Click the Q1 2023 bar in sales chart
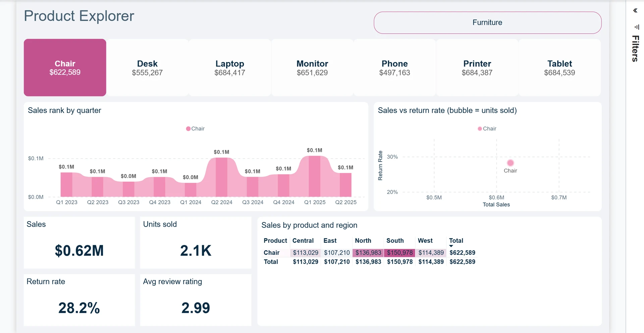 66,184
